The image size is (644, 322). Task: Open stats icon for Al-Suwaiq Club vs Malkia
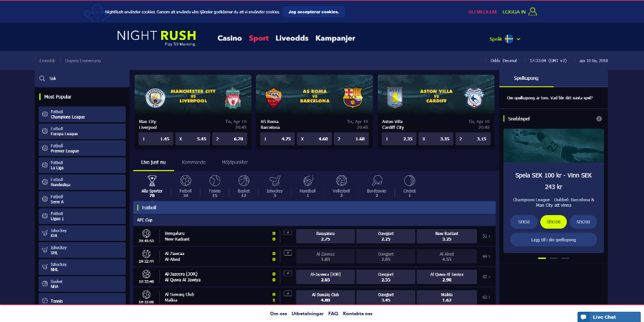288,293
